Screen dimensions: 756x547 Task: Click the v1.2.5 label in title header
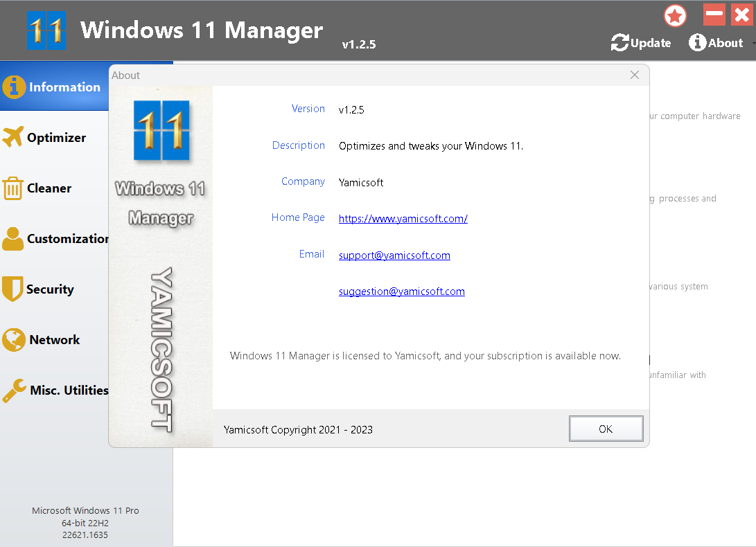pos(359,44)
